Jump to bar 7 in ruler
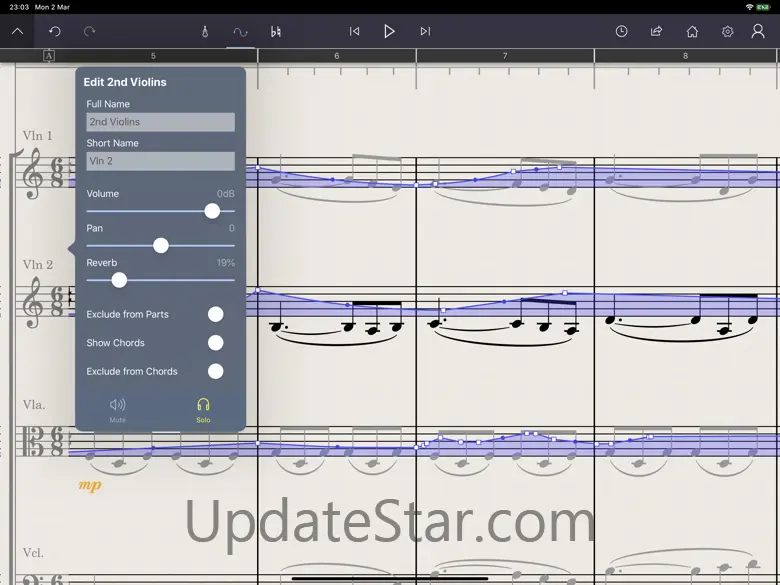The width and height of the screenshot is (780, 585). pyautogui.click(x=505, y=56)
